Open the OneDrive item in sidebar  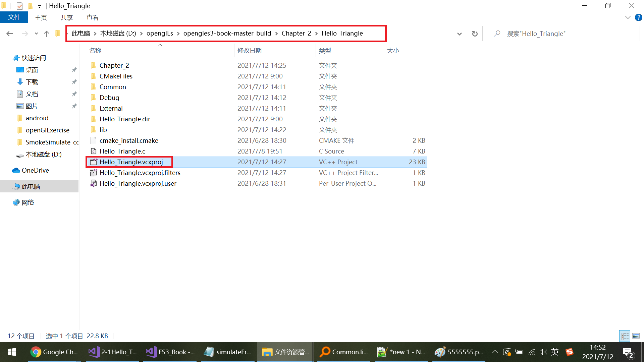[35, 170]
